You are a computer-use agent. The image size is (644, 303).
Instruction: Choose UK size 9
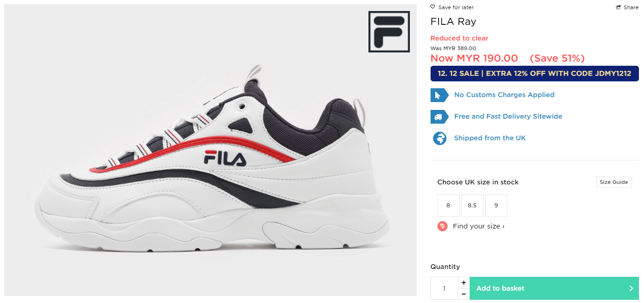[496, 206]
